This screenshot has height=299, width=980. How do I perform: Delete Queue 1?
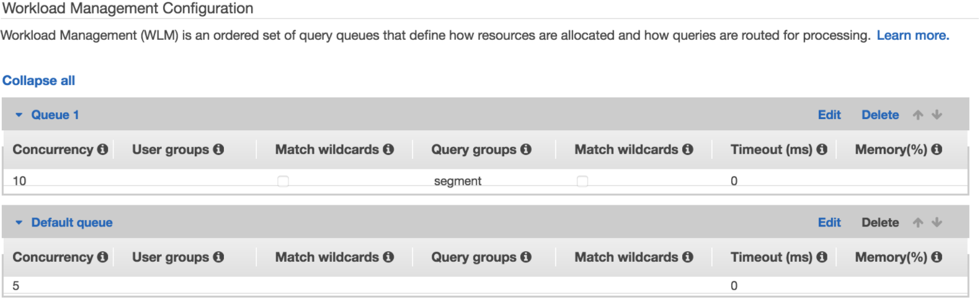click(x=880, y=115)
